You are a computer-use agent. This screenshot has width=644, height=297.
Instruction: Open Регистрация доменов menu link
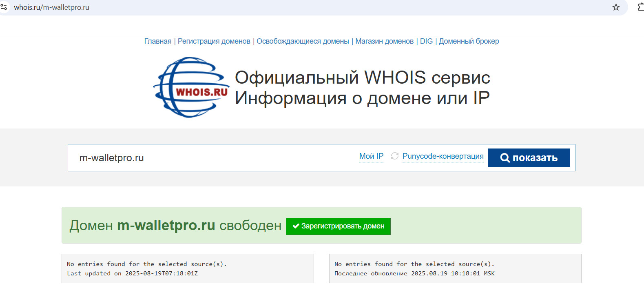pos(214,41)
